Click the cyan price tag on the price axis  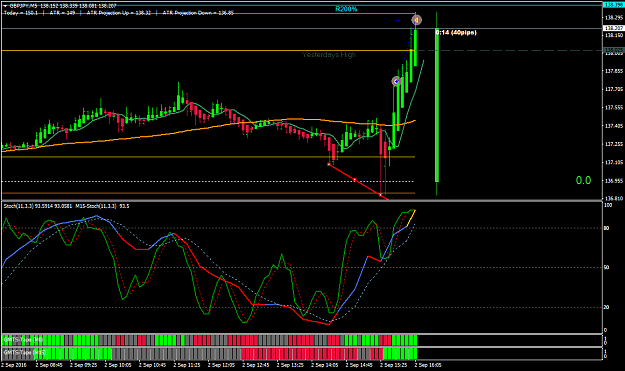pyautogui.click(x=614, y=5)
